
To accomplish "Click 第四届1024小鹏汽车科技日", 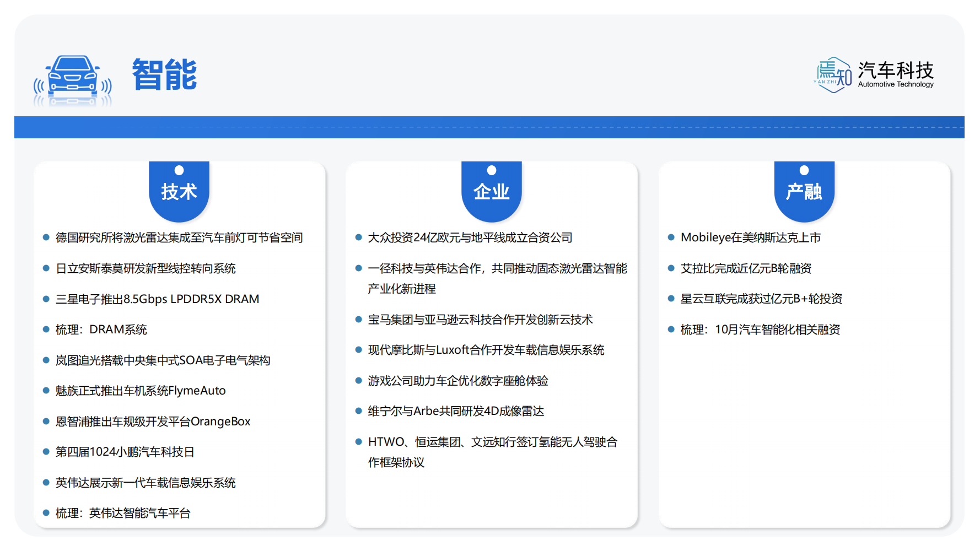I will coord(125,452).
